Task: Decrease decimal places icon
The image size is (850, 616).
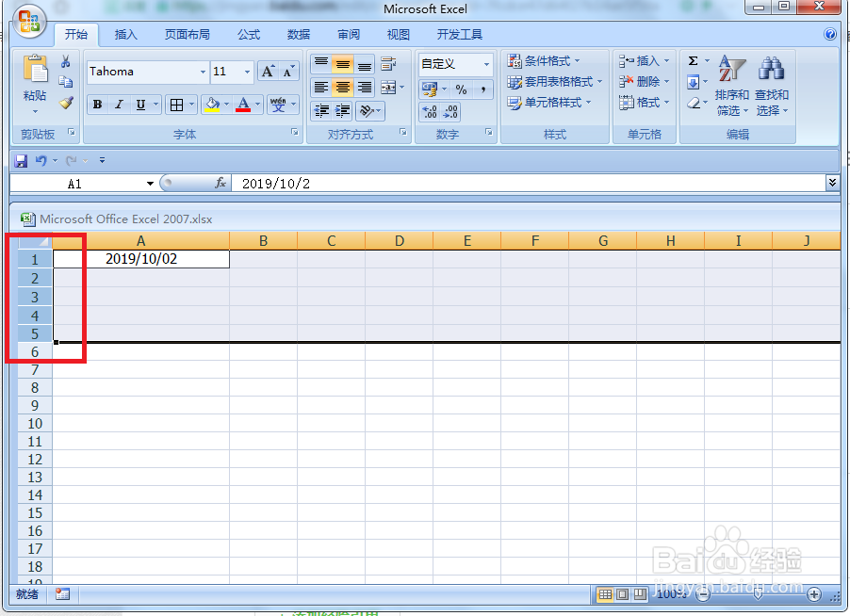Action: coord(450,111)
